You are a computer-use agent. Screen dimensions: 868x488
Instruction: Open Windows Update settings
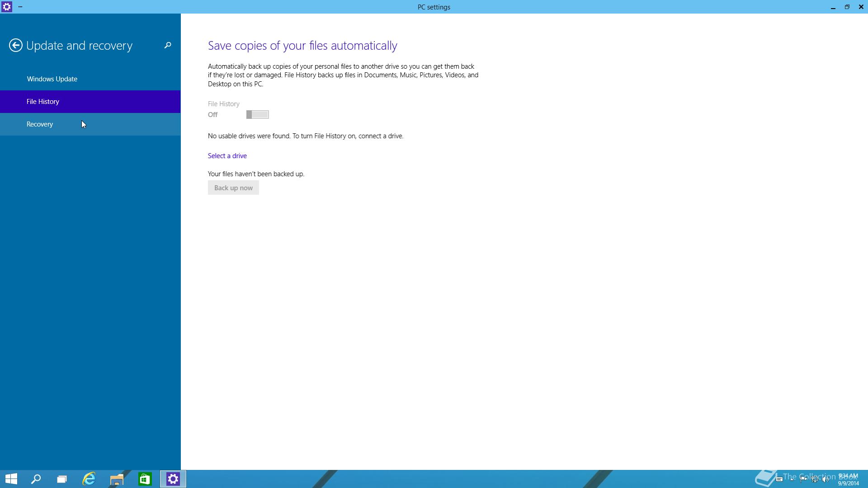coord(90,79)
